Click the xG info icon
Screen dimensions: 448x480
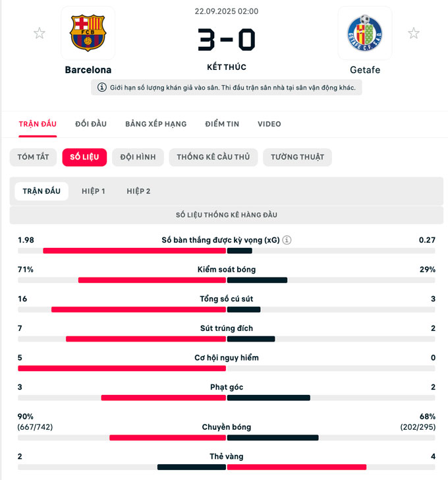287,241
